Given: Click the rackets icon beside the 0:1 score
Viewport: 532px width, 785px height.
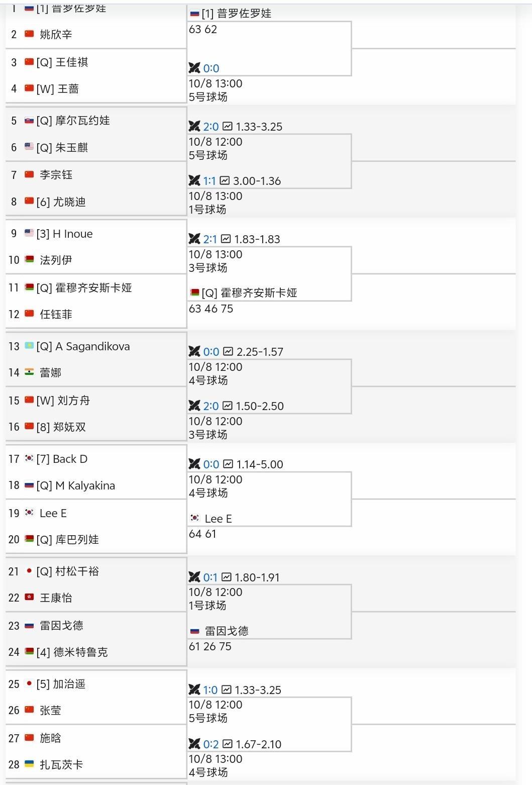Looking at the screenshot, I should (194, 577).
